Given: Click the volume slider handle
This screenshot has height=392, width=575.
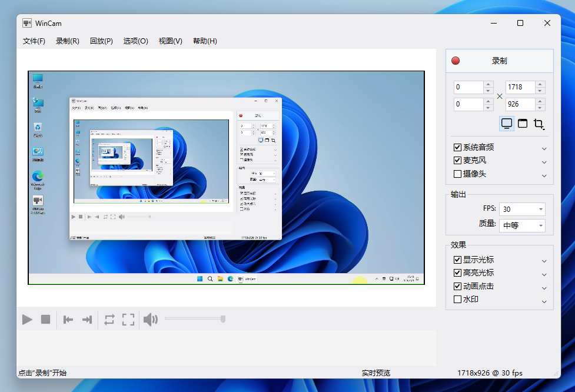Looking at the screenshot, I should click(222, 319).
